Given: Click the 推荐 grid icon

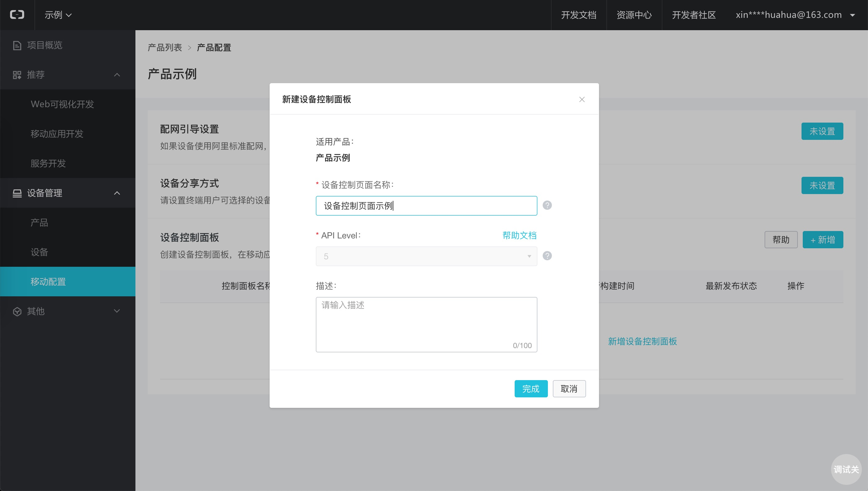Looking at the screenshot, I should (x=17, y=75).
